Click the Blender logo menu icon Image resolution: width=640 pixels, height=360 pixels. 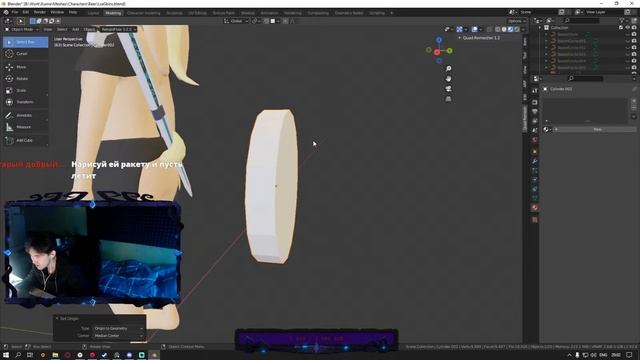[6, 12]
